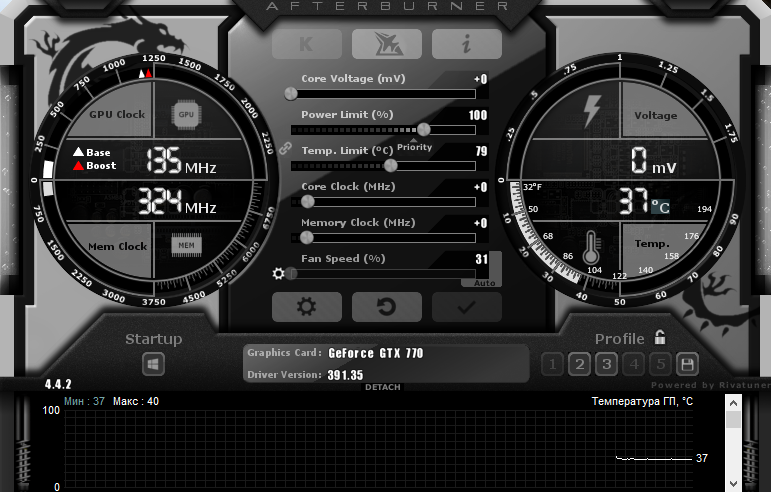Viewport: 771px width, 492px height.
Task: Click the 324 MHz memory clock readout
Action: coord(177,201)
